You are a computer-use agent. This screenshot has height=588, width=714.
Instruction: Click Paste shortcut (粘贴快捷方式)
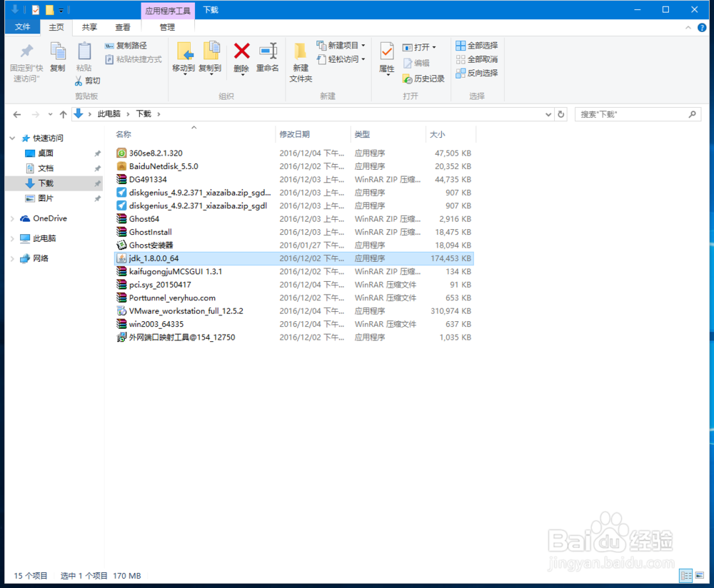[134, 59]
